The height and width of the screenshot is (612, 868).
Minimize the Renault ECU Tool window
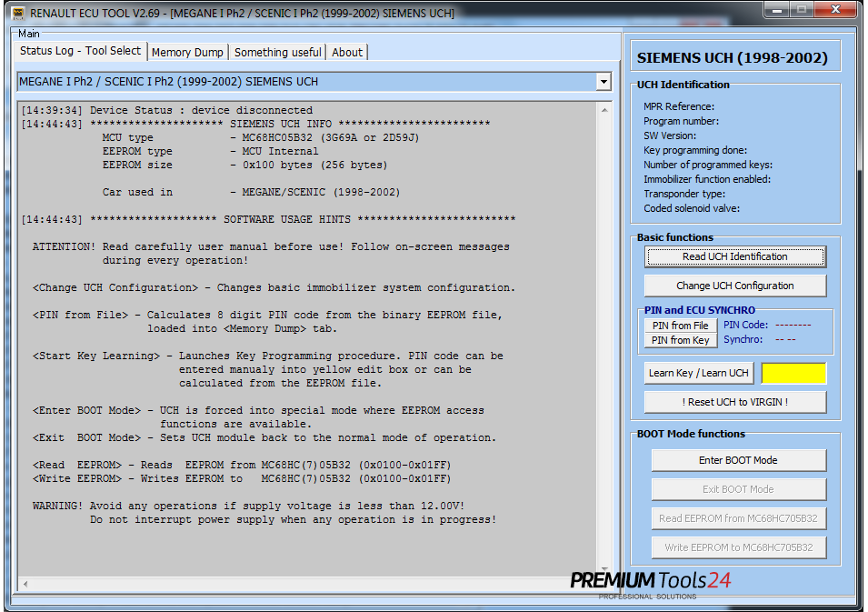[777, 10]
